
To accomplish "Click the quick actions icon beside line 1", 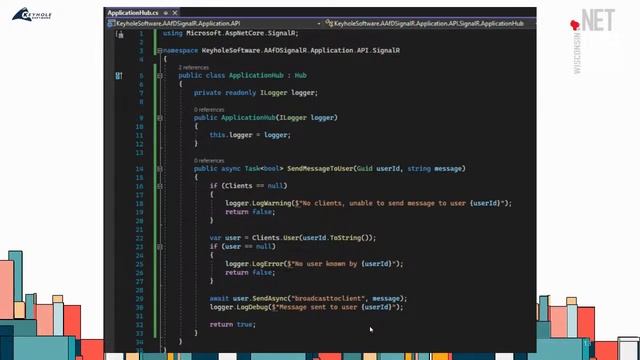I will (x=119, y=34).
